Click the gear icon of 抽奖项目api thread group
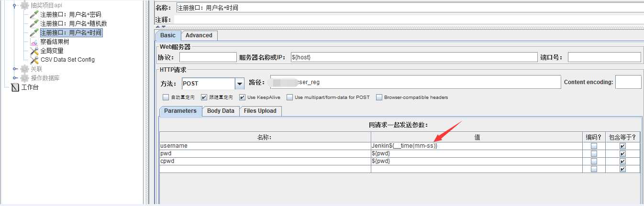The width and height of the screenshot is (644, 206). [24, 5]
